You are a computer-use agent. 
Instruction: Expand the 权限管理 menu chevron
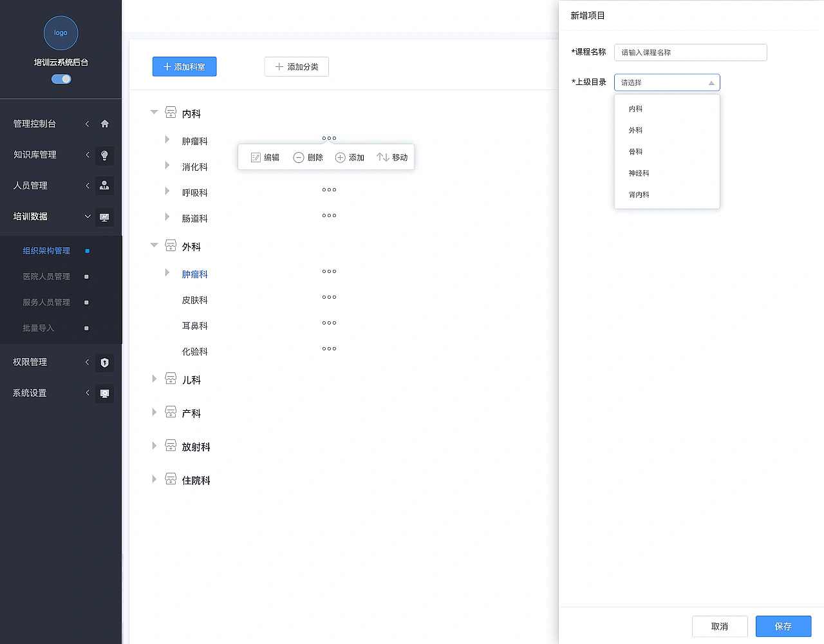pos(88,362)
